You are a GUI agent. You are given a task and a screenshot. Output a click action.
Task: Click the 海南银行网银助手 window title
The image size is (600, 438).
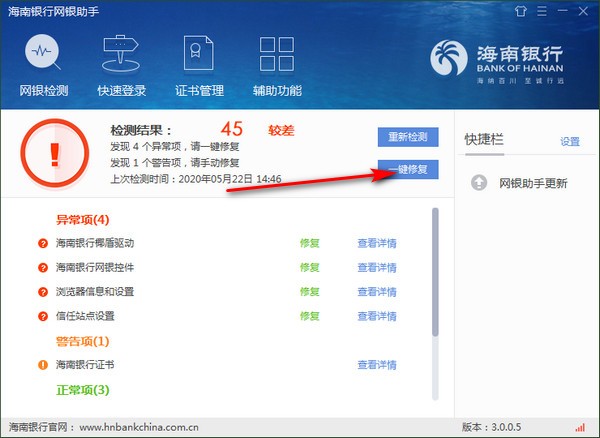[54, 11]
